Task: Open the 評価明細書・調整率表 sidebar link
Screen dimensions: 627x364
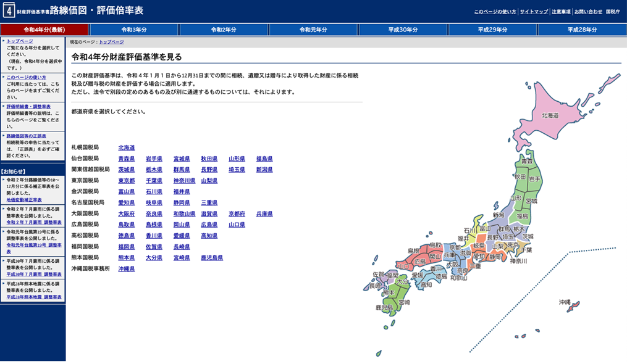Action: [28, 107]
